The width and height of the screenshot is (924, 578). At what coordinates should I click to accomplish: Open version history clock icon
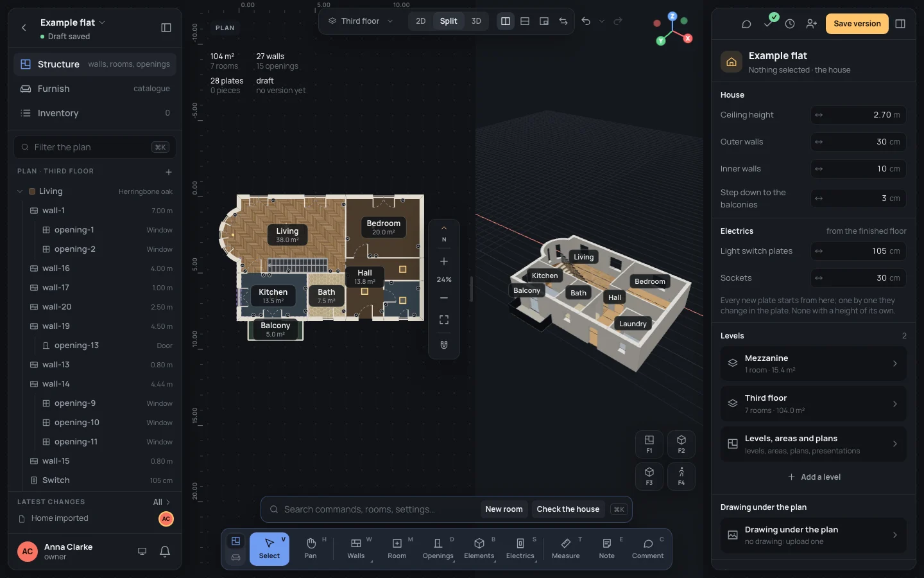coord(790,24)
